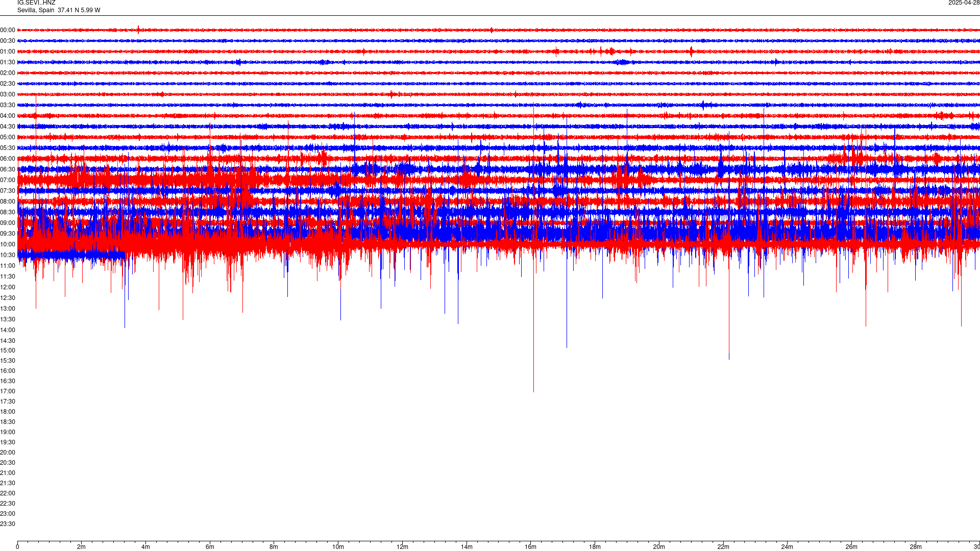Click the station code IG.SEVI..HNZ
Viewport: 980px width, 551px height.
[36, 3]
